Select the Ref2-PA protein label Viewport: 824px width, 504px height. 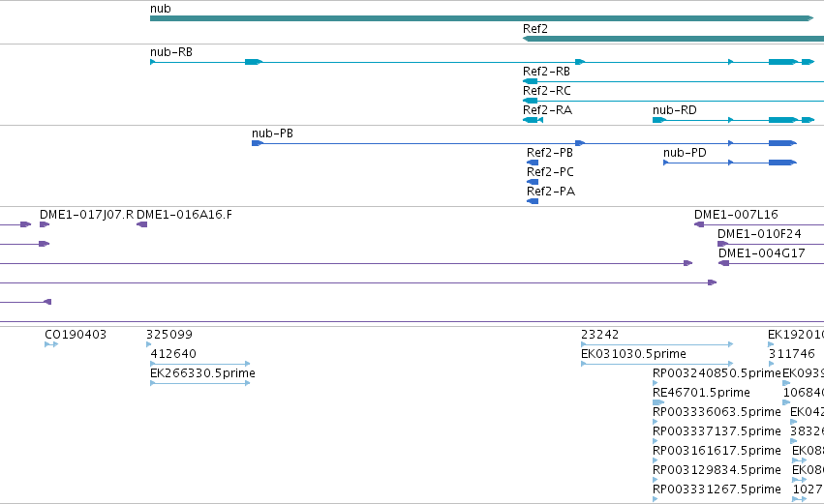click(551, 192)
